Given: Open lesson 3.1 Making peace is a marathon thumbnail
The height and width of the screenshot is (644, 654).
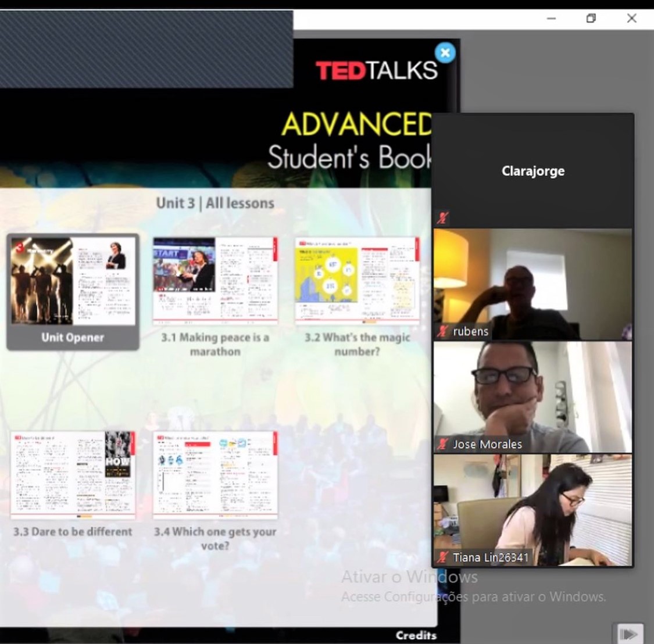Looking at the screenshot, I should click(x=215, y=281).
